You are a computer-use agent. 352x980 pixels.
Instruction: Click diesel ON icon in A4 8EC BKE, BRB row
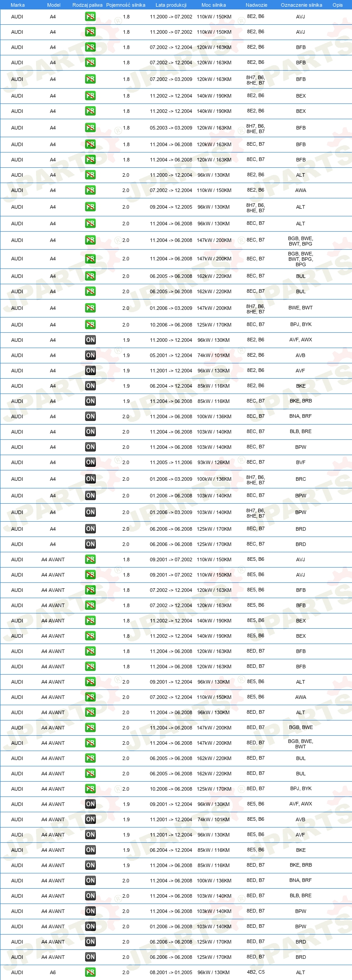[x=90, y=401]
